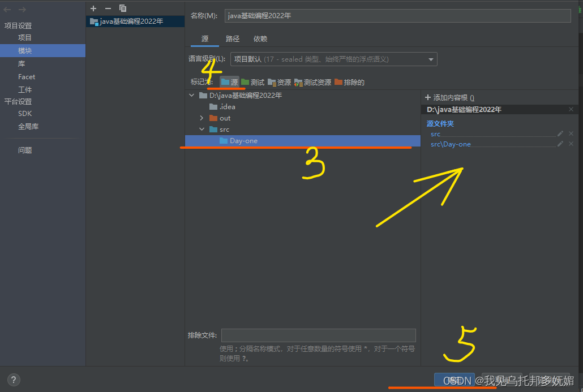583x392 pixels.
Task: Click the 排除文件 exclude files field
Action: (x=318, y=335)
